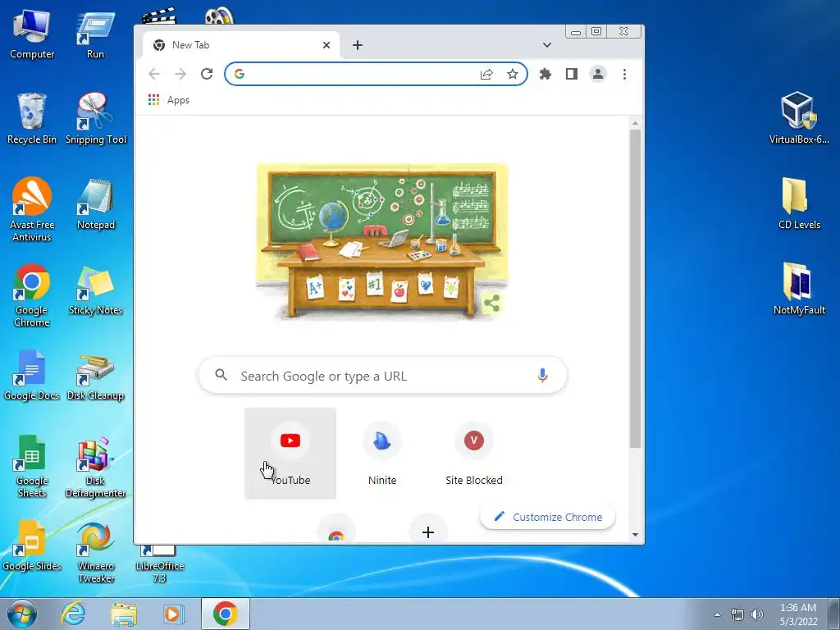Open the volume speaker tray icon
This screenshot has width=840, height=630.
[x=757, y=614]
